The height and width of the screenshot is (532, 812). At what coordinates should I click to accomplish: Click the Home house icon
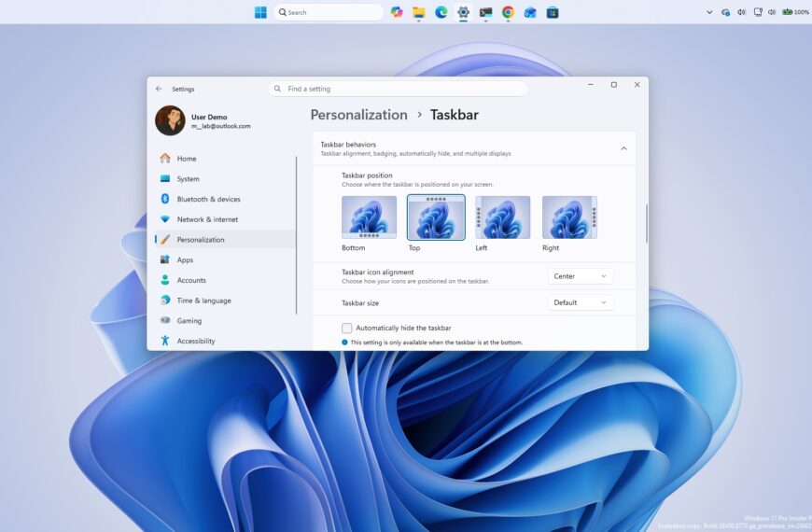click(x=165, y=158)
